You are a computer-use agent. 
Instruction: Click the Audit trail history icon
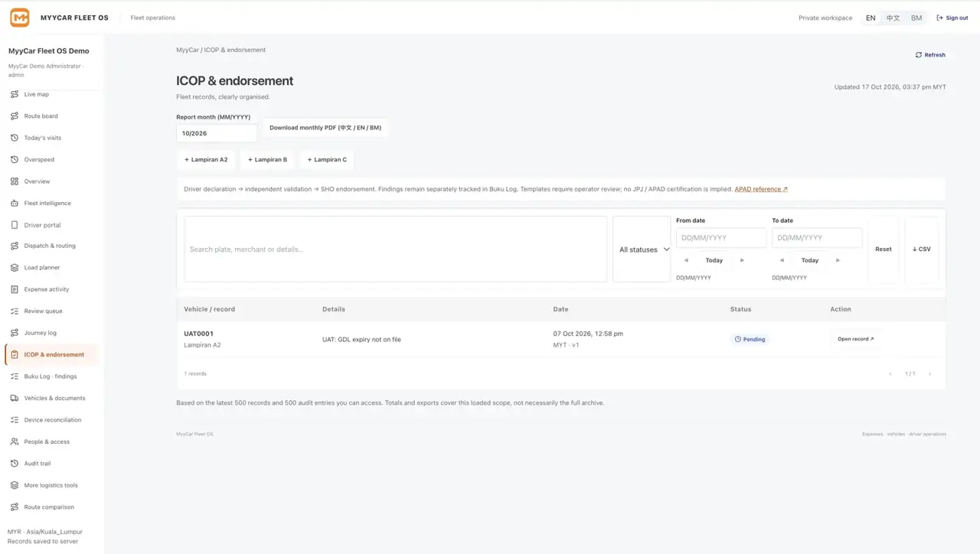pyautogui.click(x=15, y=464)
